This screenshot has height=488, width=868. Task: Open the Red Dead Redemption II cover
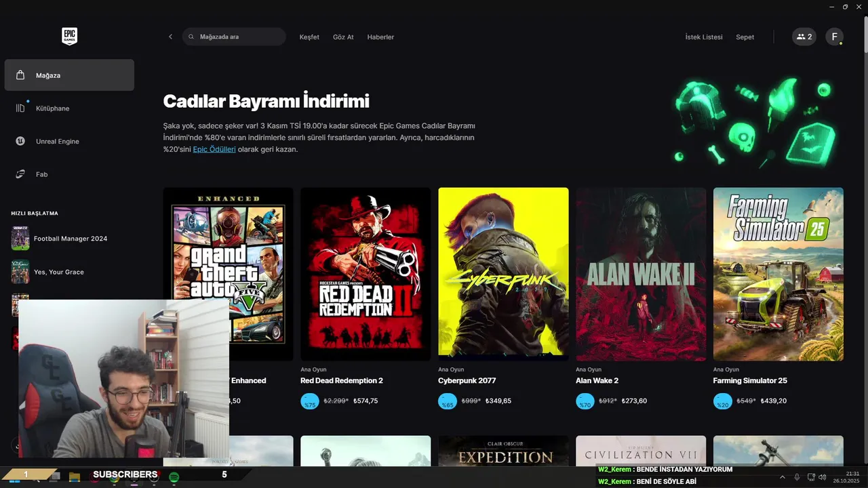(x=366, y=274)
